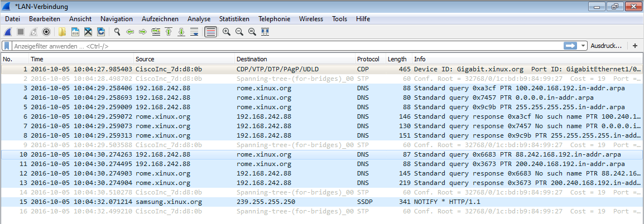Screen dimensions: 644x224
Task: Open the Statistiken menu
Action: 234,19
